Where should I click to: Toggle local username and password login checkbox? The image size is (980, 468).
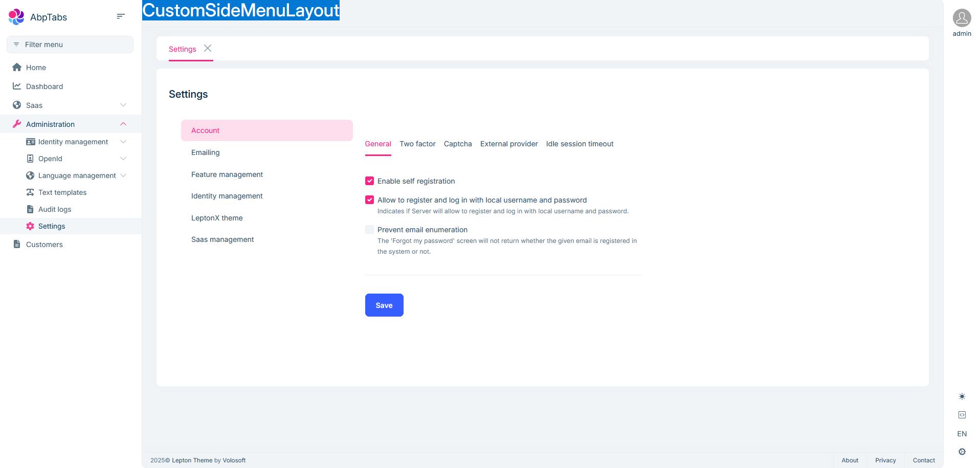tap(369, 200)
